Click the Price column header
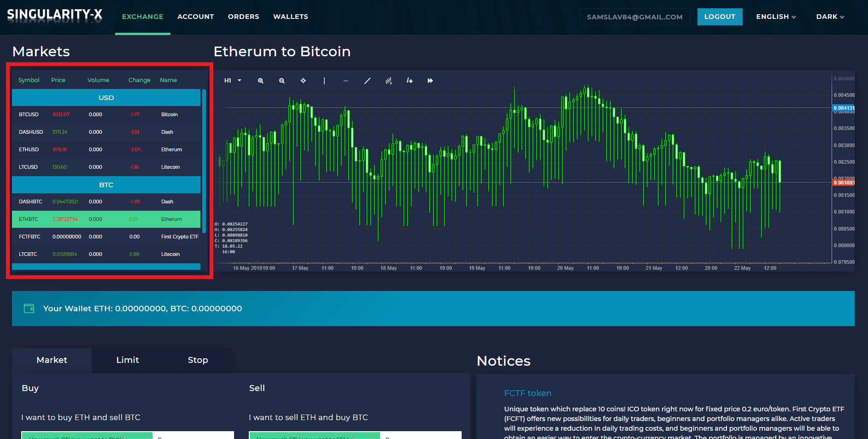868x439 pixels. click(59, 80)
